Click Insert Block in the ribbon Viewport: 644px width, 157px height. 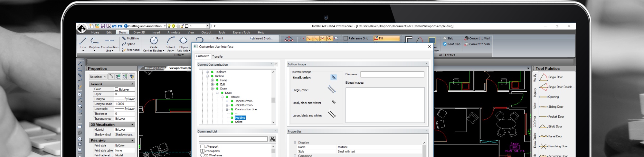262,38
